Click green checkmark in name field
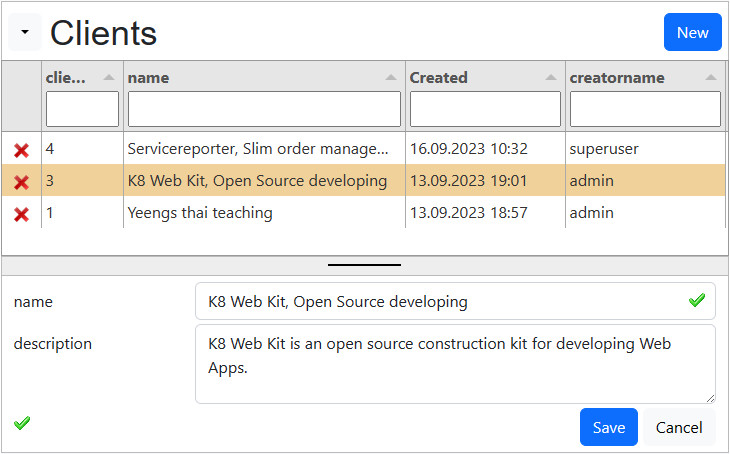The height and width of the screenshot is (454, 730). point(697,300)
